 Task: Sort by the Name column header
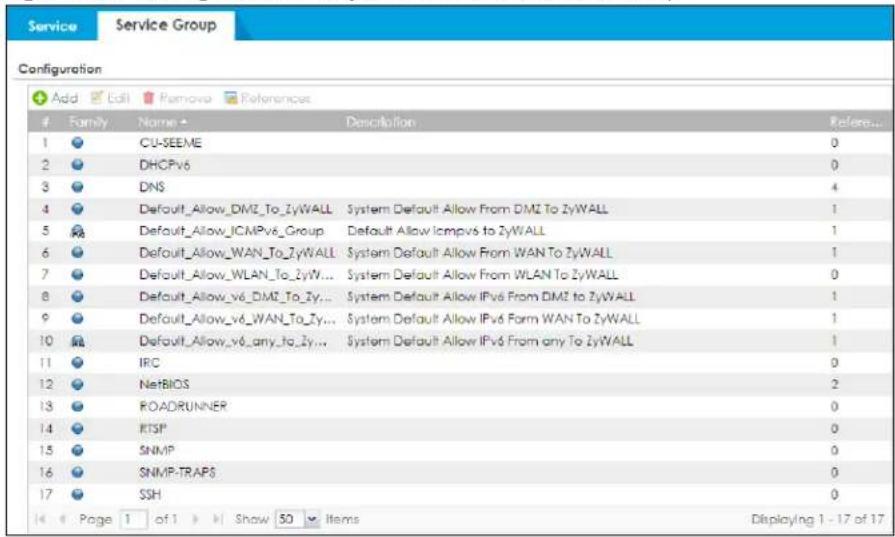162,122
